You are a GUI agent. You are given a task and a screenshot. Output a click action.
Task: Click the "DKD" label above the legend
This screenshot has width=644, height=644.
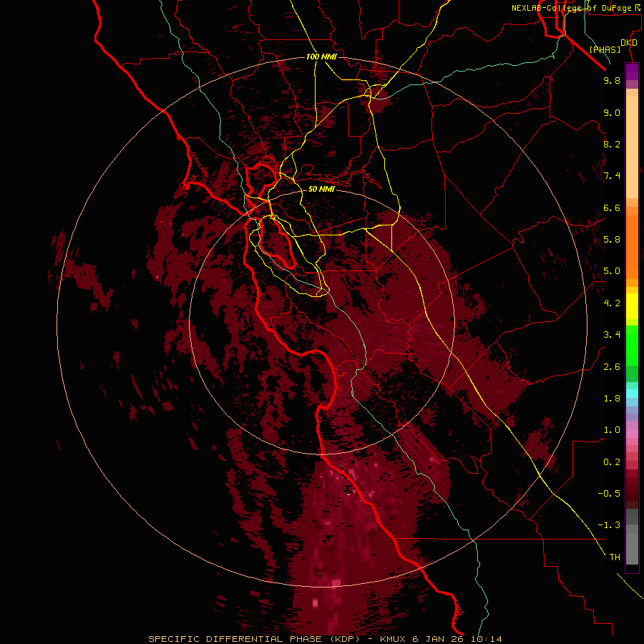[628, 43]
